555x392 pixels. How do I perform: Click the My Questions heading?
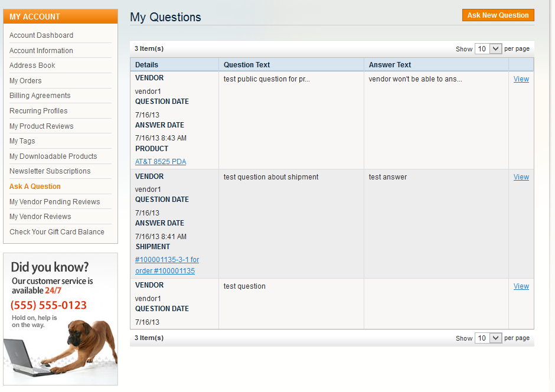coord(166,17)
